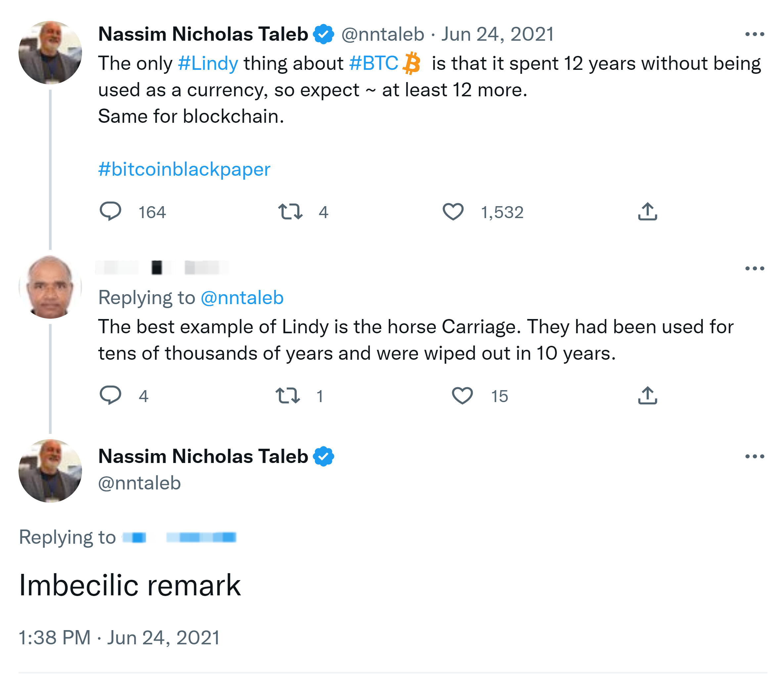Share the top Lindy BTC tweet

[647, 211]
